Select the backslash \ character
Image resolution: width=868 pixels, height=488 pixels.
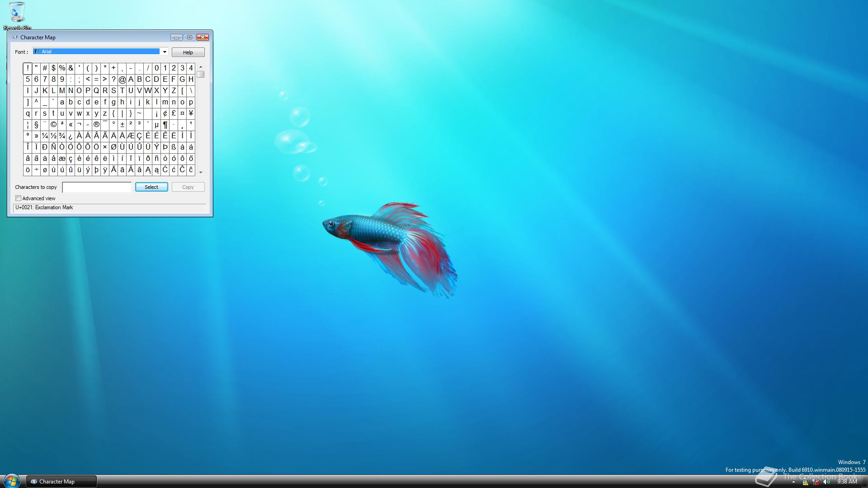tap(191, 91)
